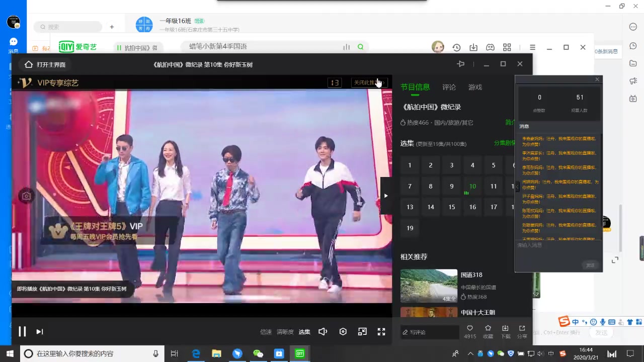
Task: Pin the player window on top
Action: coord(460,64)
